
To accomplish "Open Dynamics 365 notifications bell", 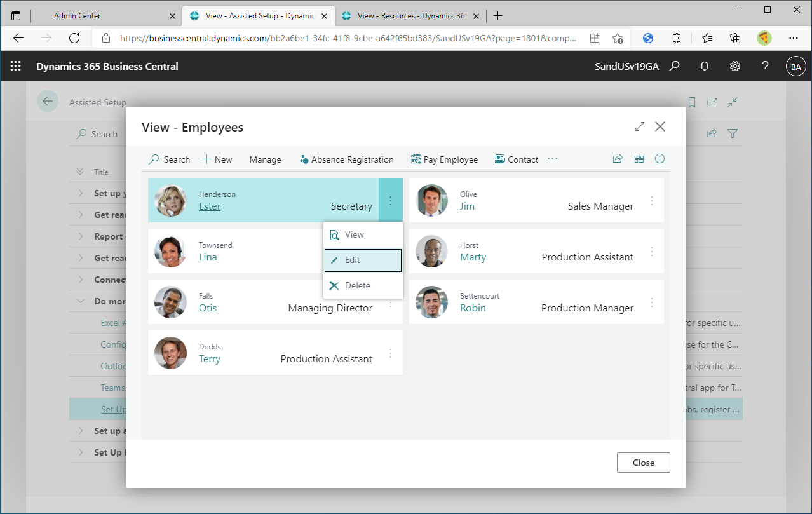I will click(704, 66).
